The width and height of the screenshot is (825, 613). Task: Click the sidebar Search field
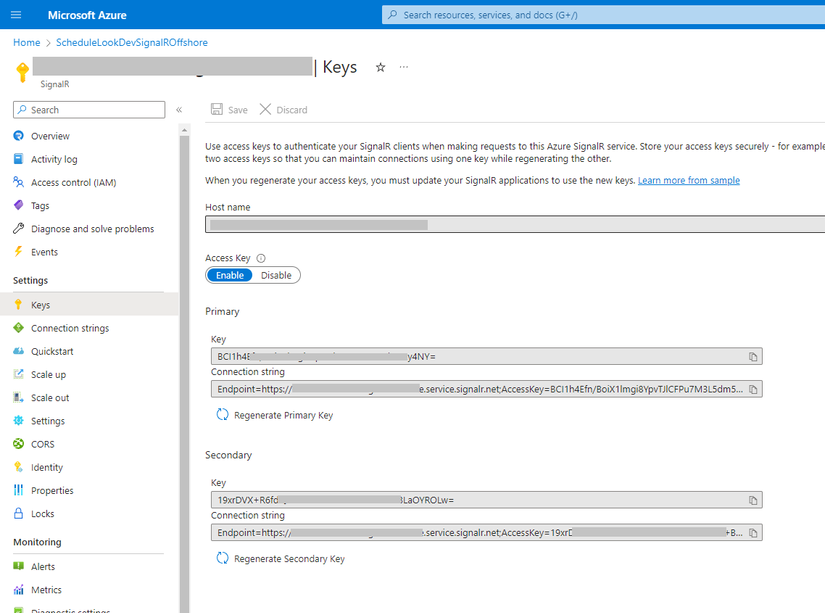(89, 110)
